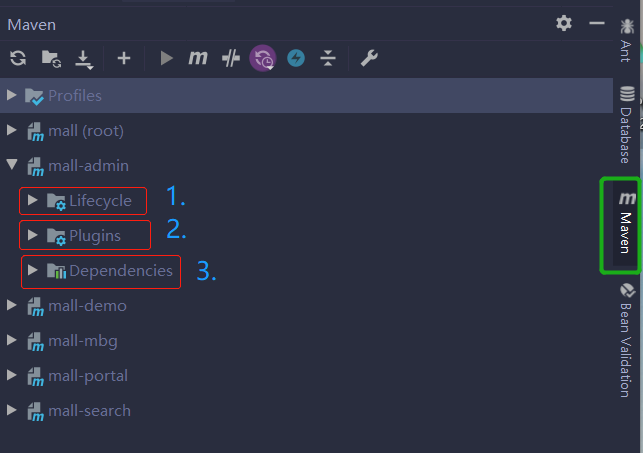Click the Profiles folder checkmark icon

tap(34, 96)
